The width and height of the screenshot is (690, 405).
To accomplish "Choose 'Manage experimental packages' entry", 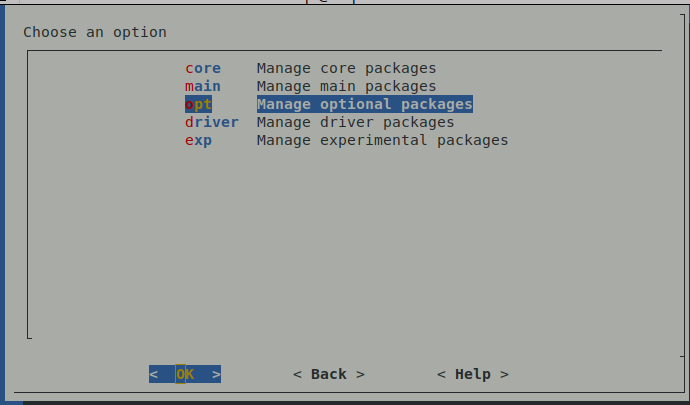I will click(382, 140).
